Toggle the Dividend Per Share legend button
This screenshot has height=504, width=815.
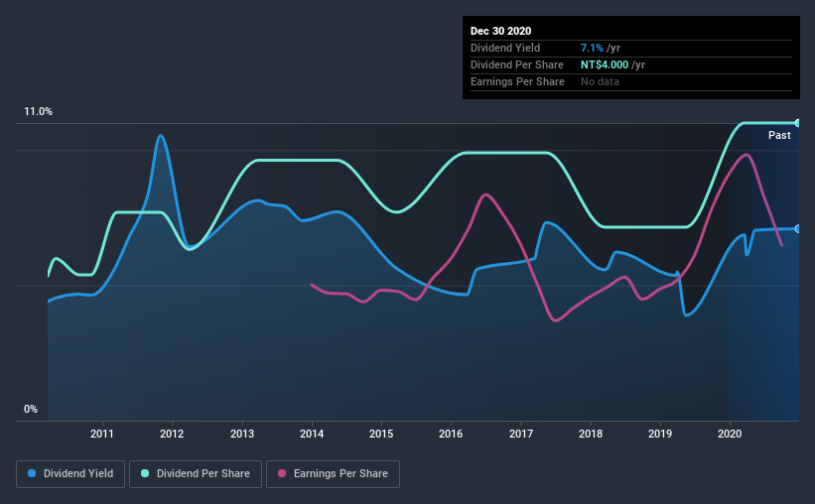(x=196, y=474)
